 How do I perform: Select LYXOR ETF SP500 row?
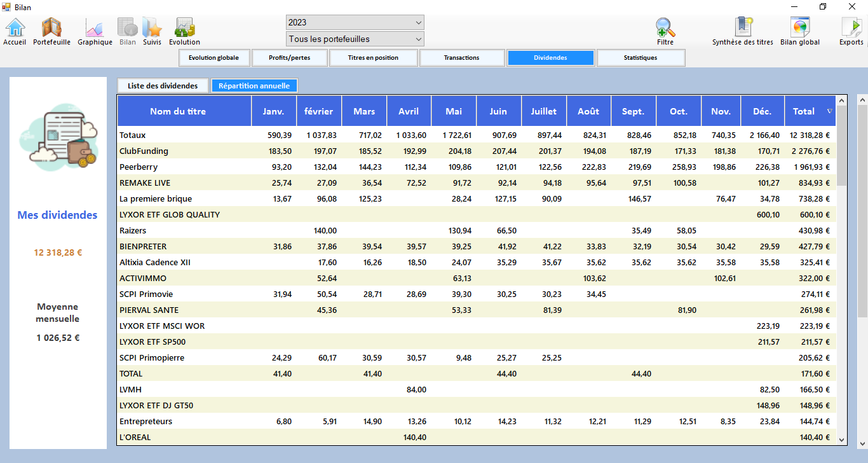[153, 342]
